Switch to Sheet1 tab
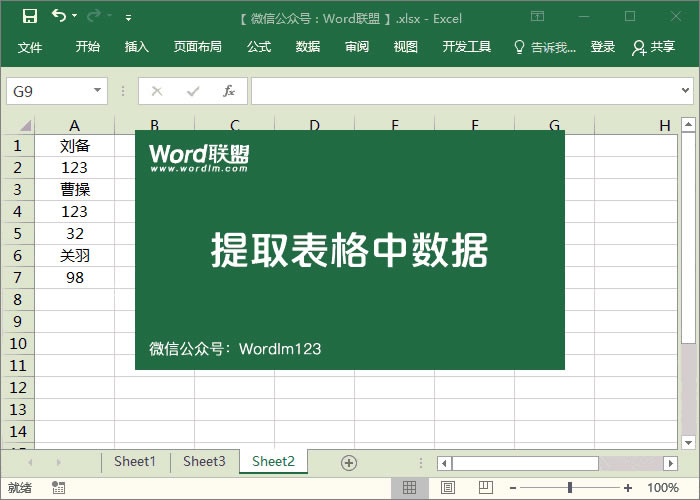 pos(135,461)
